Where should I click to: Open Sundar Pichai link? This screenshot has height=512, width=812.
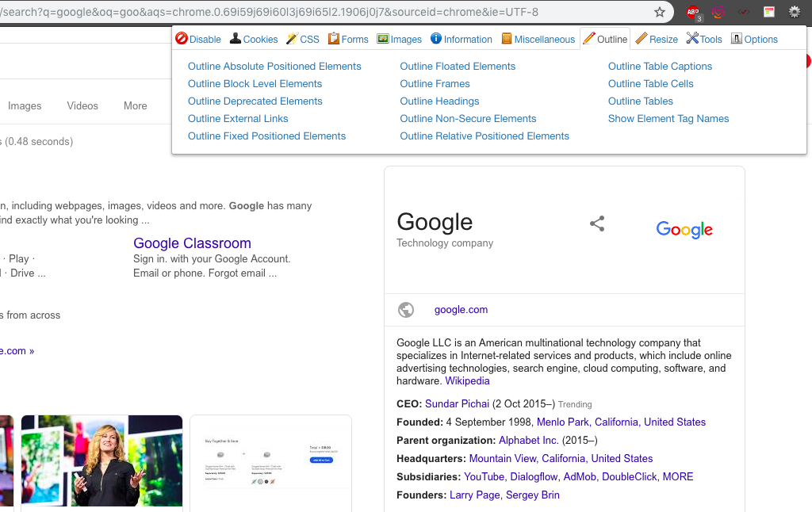coord(458,403)
